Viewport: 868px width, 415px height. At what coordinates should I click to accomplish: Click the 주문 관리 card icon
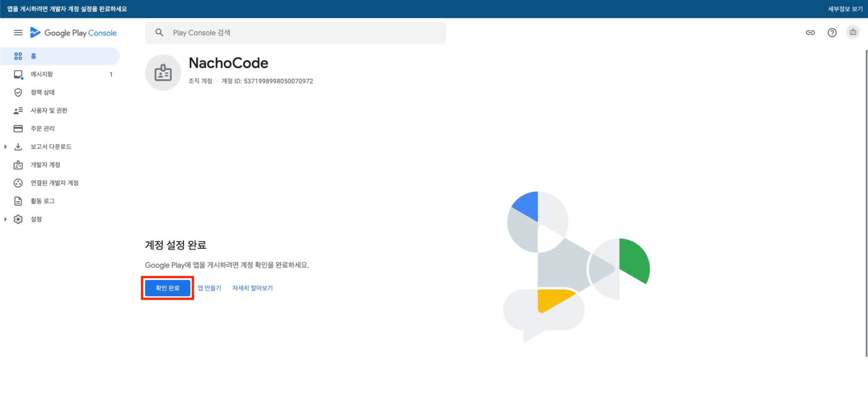pos(18,129)
